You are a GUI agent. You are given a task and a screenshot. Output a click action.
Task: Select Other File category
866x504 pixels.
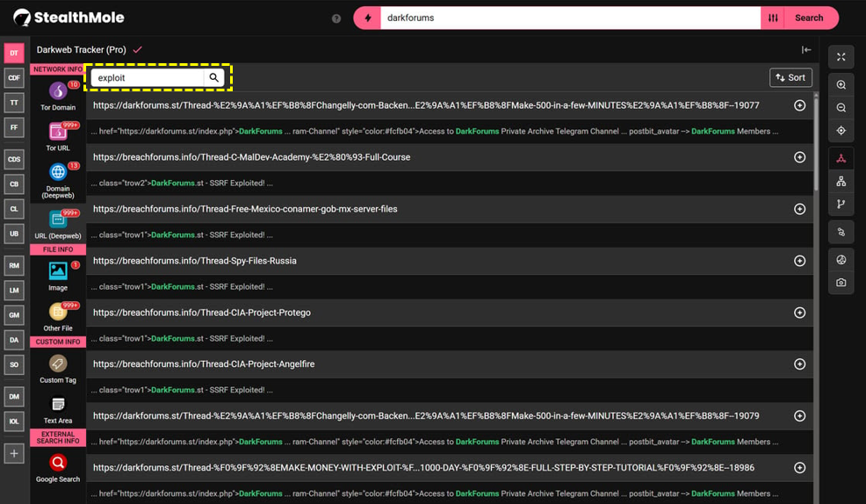click(58, 316)
